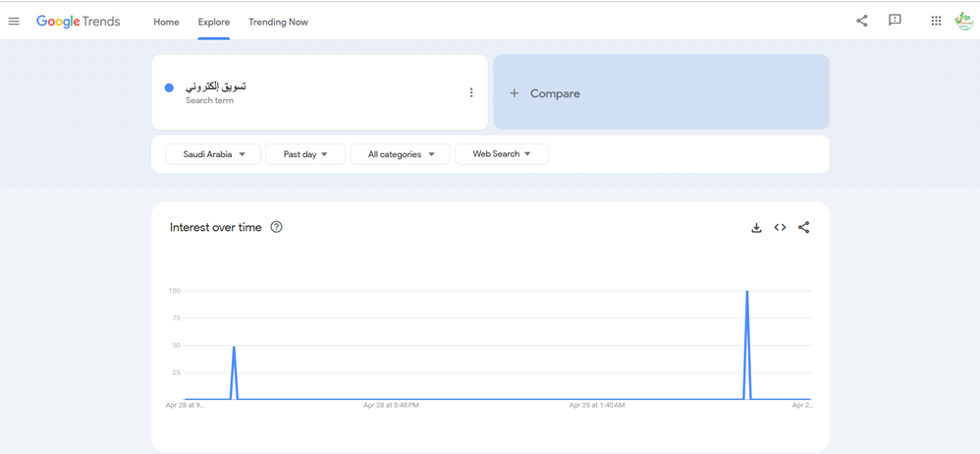Open the Past day time range dropdown
Image resolution: width=980 pixels, height=454 pixels.
tap(305, 154)
